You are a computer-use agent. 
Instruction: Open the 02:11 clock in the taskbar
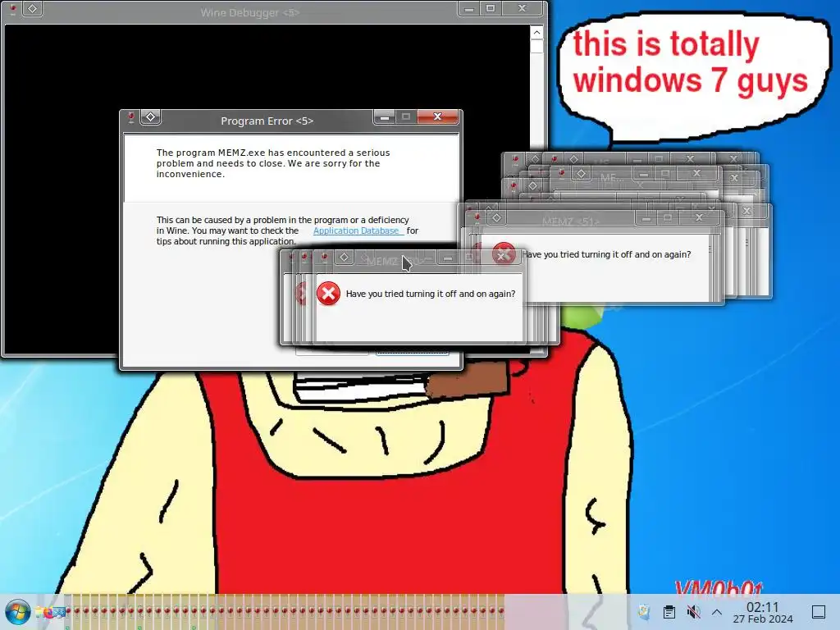(762, 612)
